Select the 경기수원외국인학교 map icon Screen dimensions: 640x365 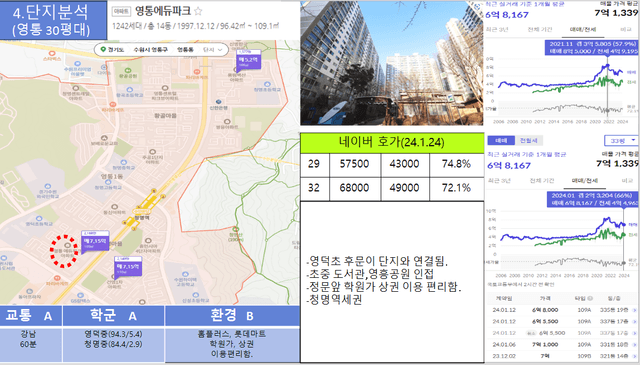tap(48, 186)
